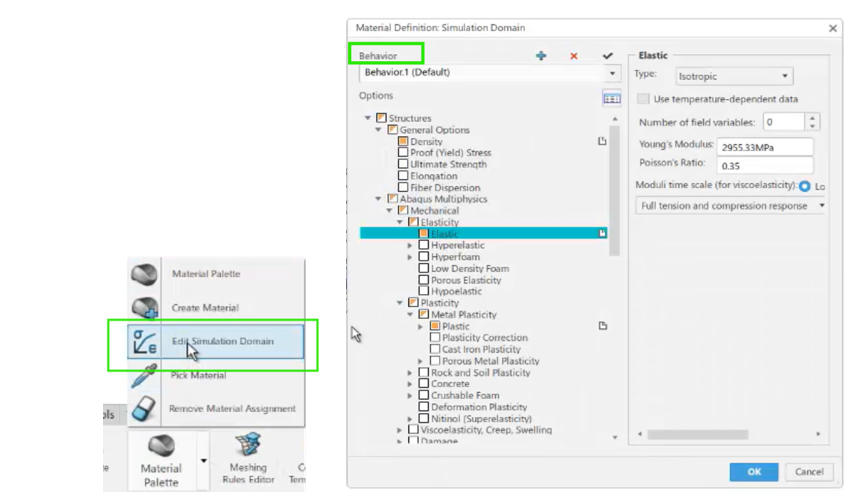Expand the Hyperfoam node
The image size is (856, 504).
409,257
